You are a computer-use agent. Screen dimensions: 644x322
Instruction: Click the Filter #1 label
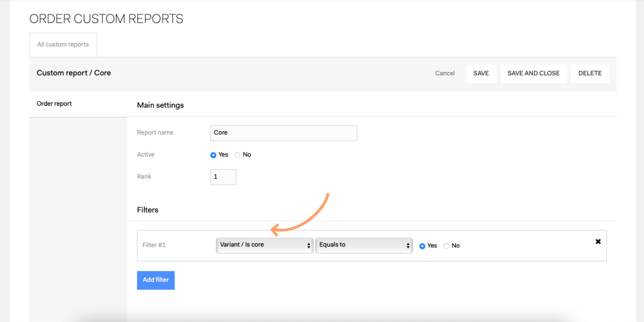[154, 245]
